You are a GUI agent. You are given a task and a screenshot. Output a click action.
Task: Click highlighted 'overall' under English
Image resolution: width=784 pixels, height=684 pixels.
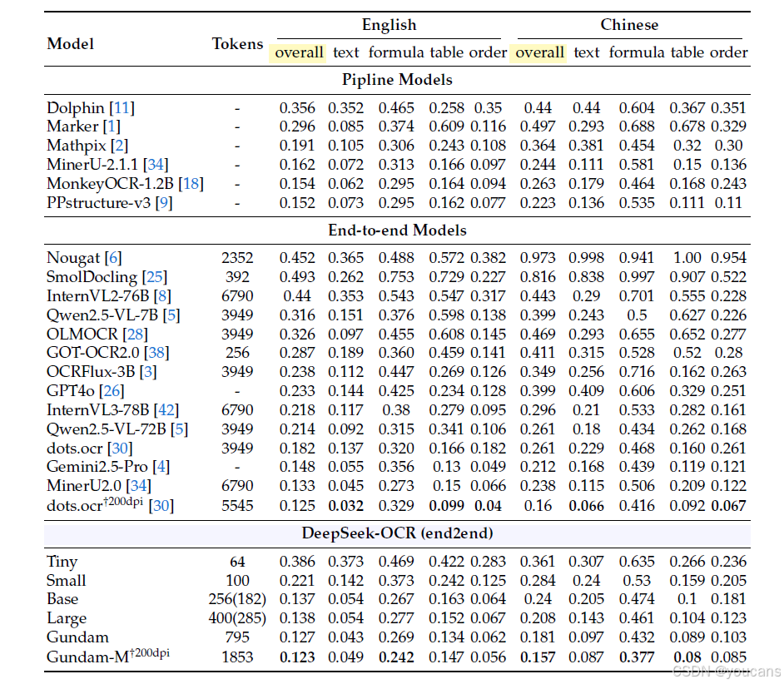pos(299,52)
